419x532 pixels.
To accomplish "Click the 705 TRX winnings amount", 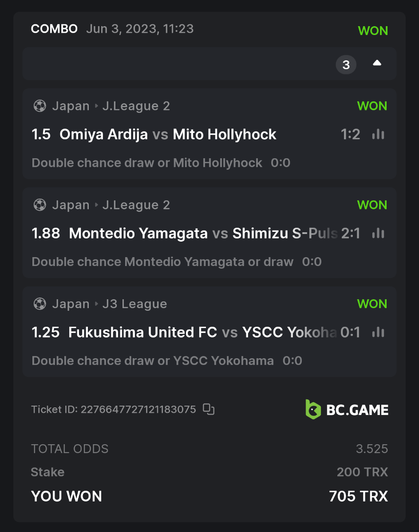I will (358, 497).
